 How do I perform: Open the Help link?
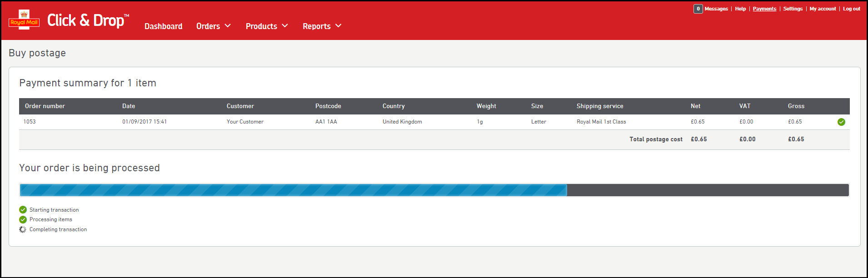pos(740,9)
